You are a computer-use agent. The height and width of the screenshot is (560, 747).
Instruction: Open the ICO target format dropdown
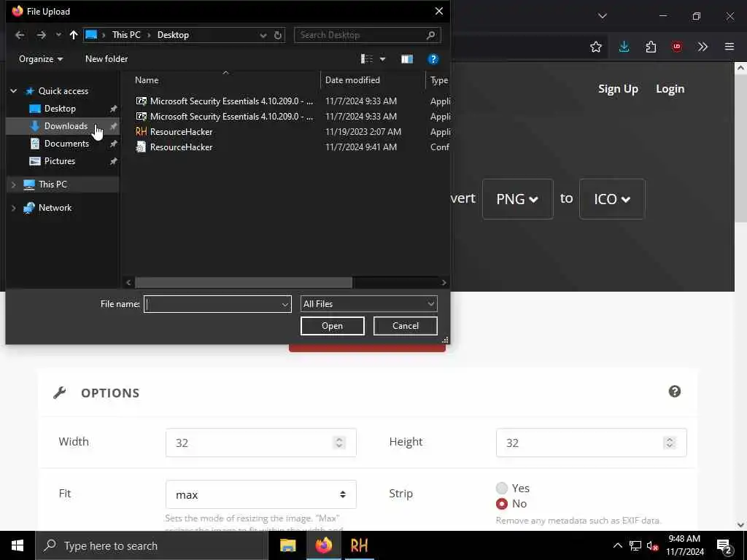[x=612, y=199]
